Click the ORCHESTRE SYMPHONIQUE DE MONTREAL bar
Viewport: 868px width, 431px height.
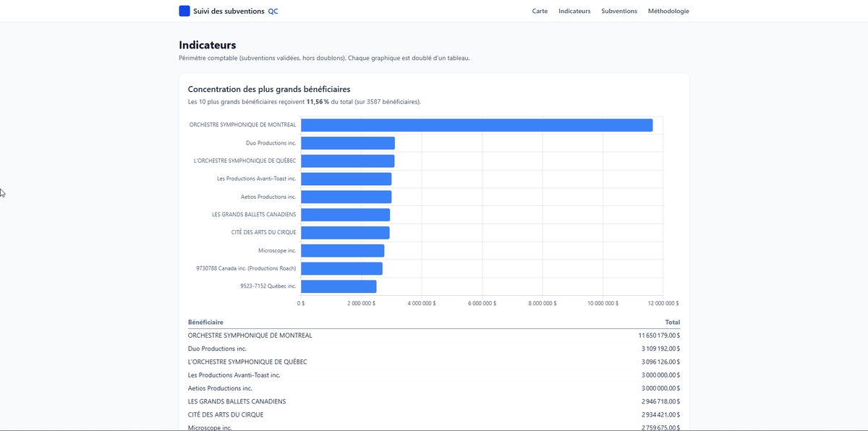(477, 125)
